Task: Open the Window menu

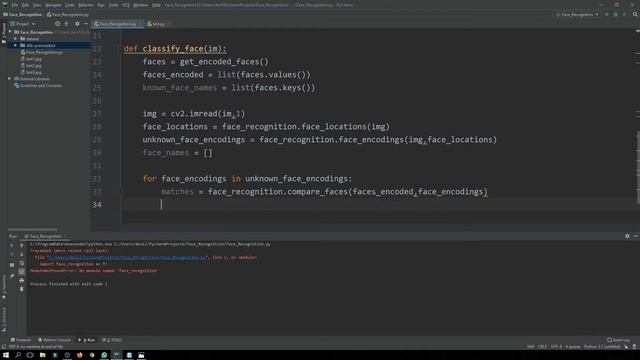Action: 141,5
